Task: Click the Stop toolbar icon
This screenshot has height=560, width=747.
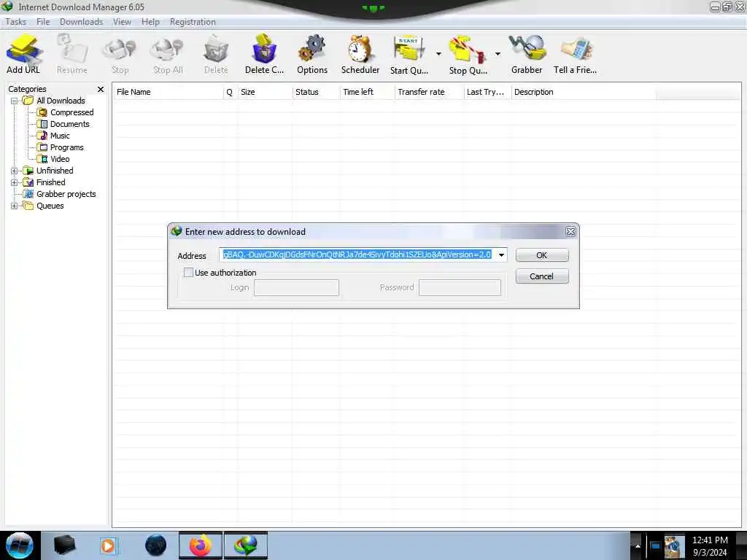Action: tap(120, 54)
